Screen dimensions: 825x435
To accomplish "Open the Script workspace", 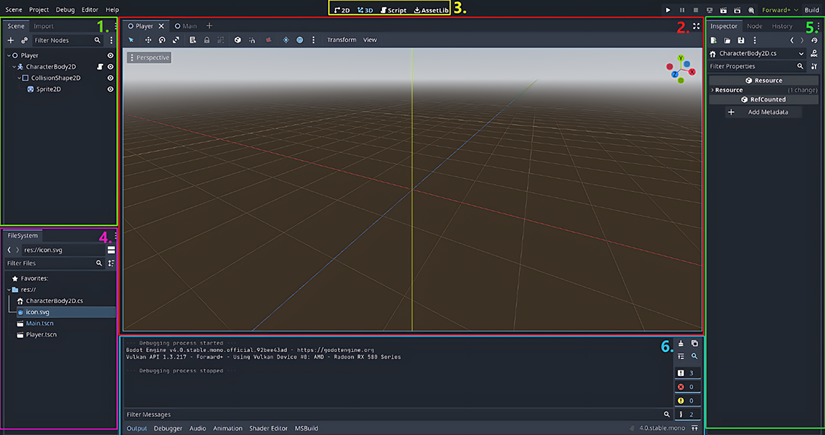I will pos(394,10).
